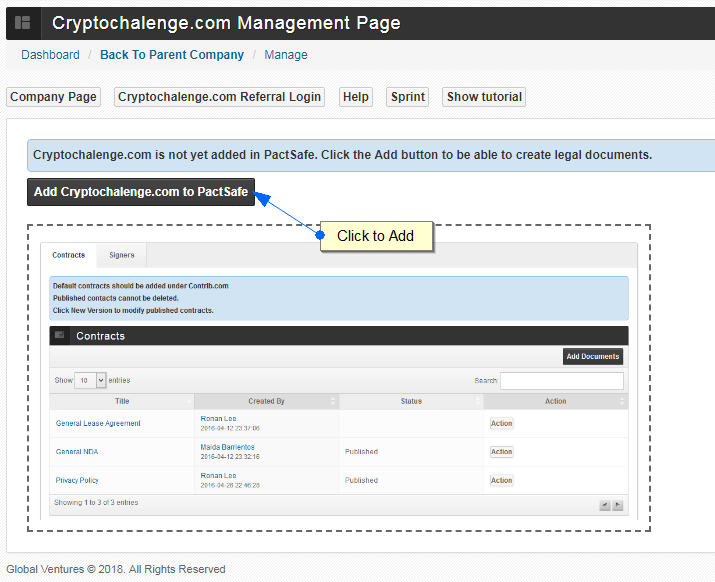715x582 pixels.
Task: Click the "not yet added in PactSafe" notice
Action: click(342, 155)
